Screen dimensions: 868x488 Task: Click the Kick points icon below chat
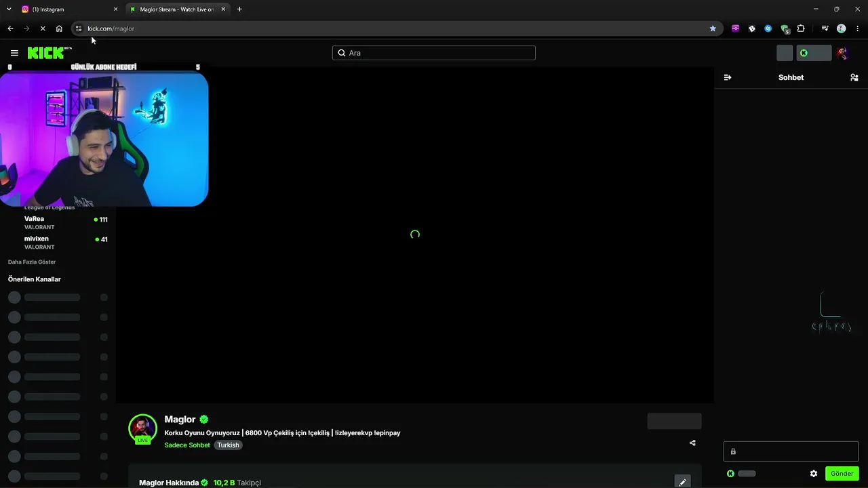[x=730, y=474]
